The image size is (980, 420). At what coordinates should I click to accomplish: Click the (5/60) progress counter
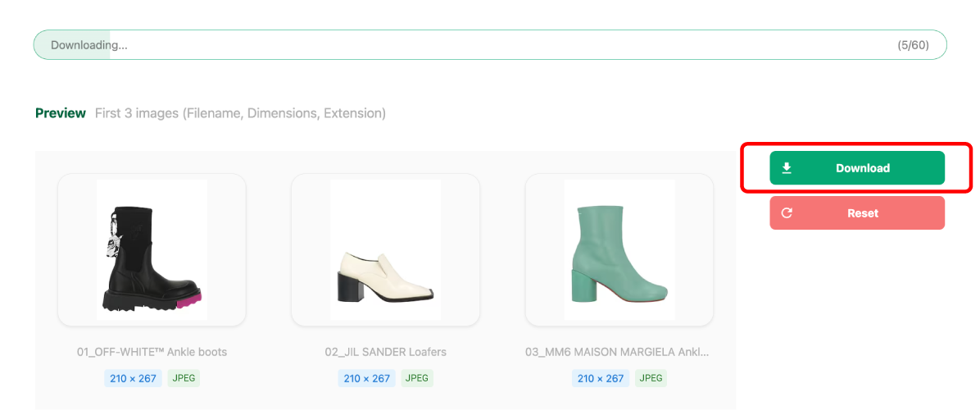point(913,45)
